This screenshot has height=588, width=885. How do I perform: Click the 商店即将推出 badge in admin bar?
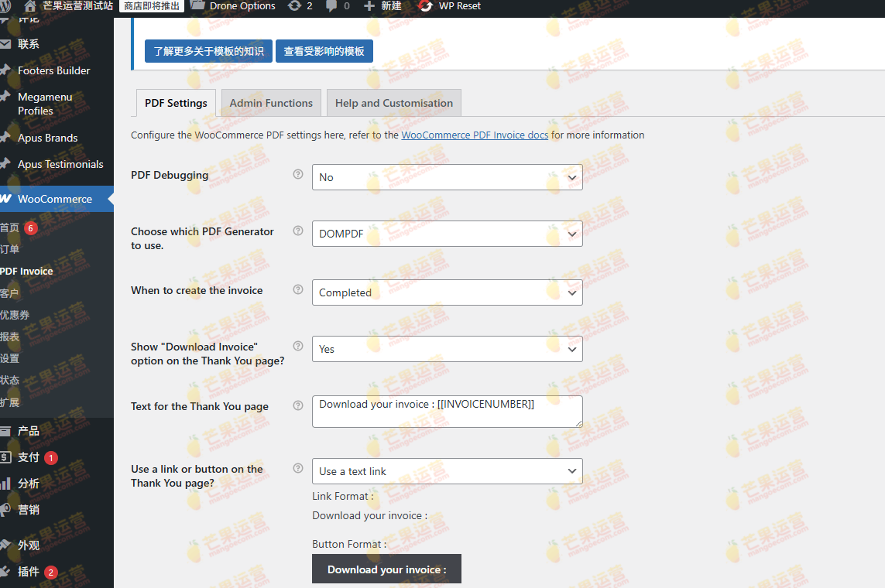[x=151, y=6]
